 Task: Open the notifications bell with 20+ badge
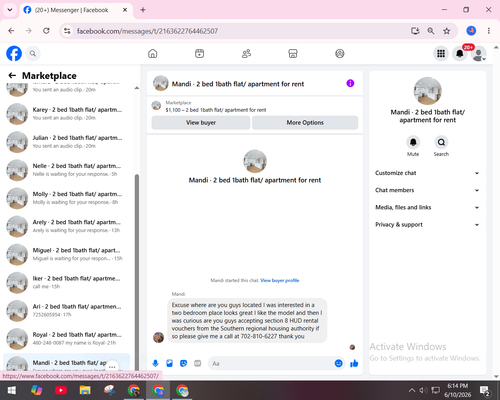460,53
